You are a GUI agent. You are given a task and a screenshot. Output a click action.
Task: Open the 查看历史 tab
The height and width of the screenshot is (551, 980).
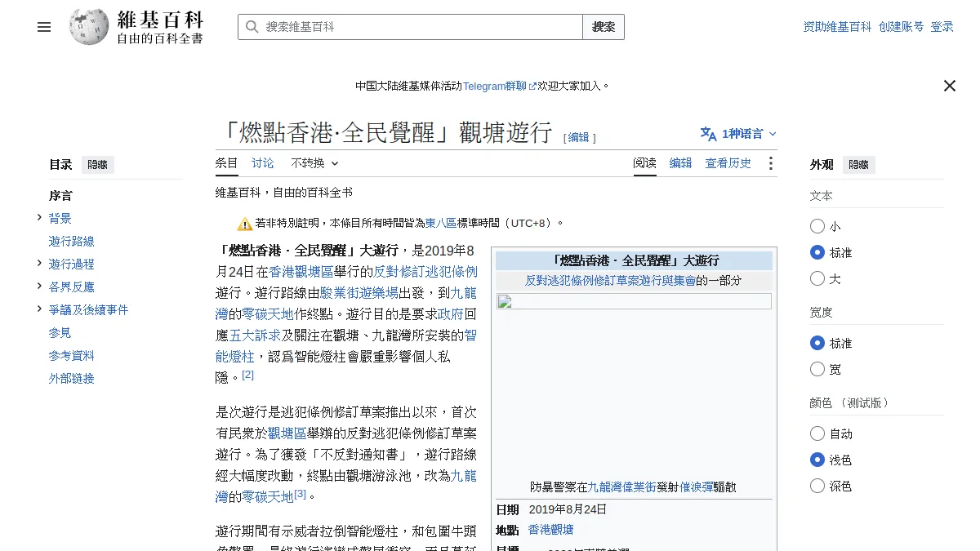tap(728, 163)
